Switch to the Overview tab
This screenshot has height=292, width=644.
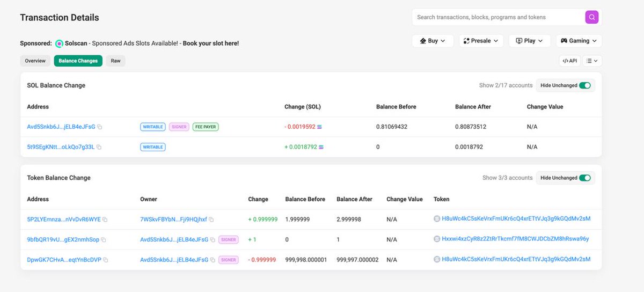(35, 61)
